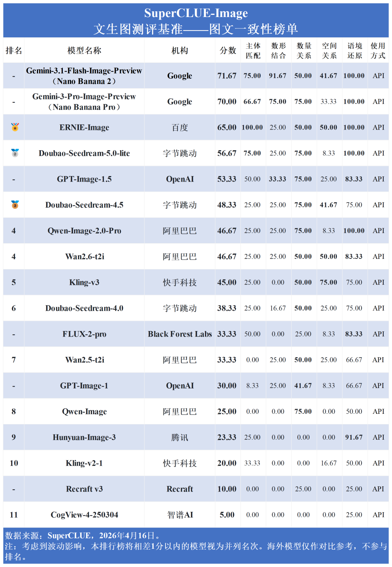The image size is (392, 567).
Task: Click the GPT-Image-1.5 model name
Action: point(84,179)
